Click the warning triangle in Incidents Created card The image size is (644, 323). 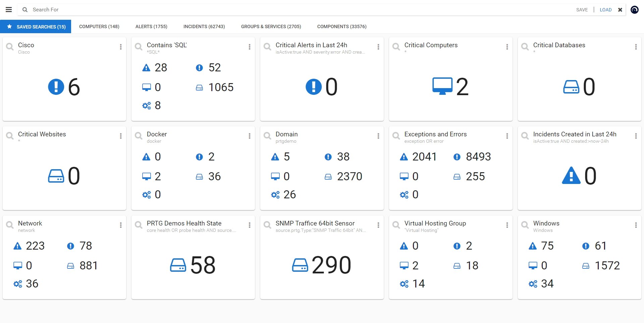click(x=571, y=176)
